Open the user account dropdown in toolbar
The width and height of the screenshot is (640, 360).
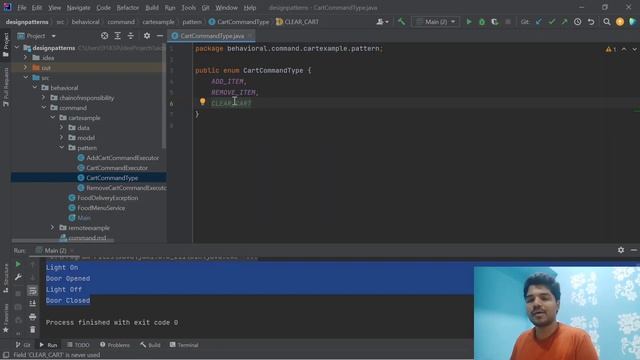pyautogui.click(x=382, y=22)
